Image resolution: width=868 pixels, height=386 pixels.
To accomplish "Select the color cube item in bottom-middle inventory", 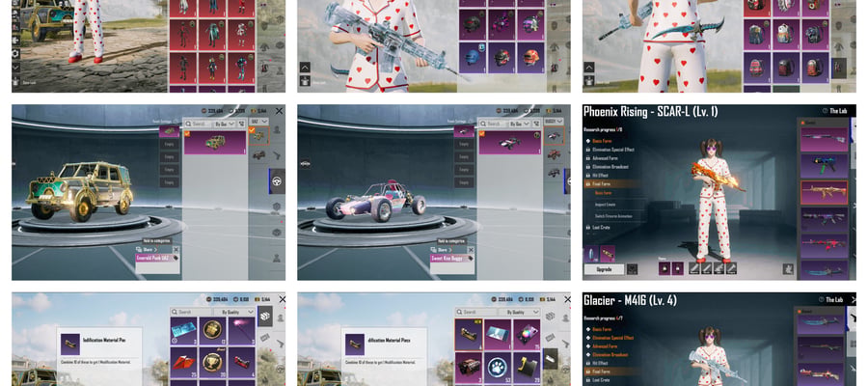I will [527, 334].
